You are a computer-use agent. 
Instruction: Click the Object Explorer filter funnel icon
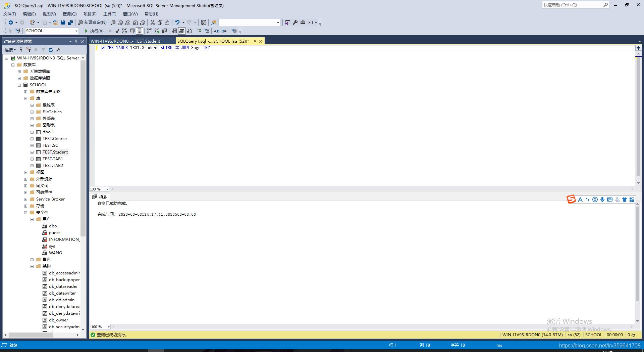point(43,50)
